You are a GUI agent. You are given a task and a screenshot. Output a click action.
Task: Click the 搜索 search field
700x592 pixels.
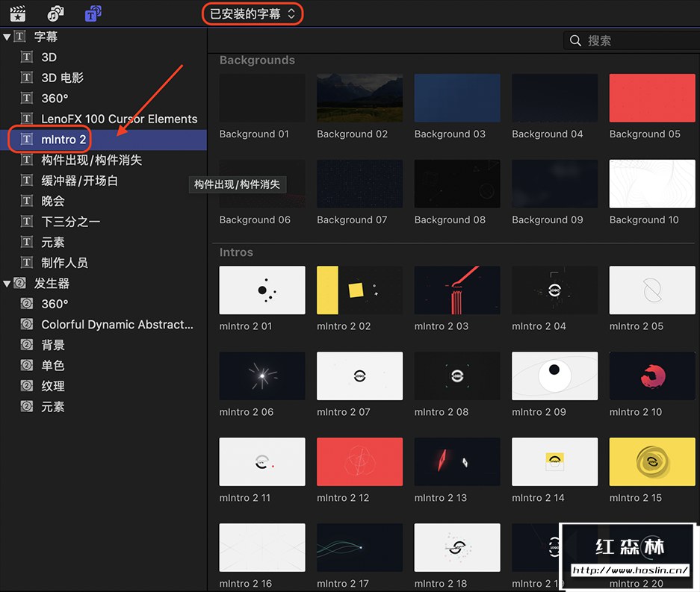(x=631, y=40)
